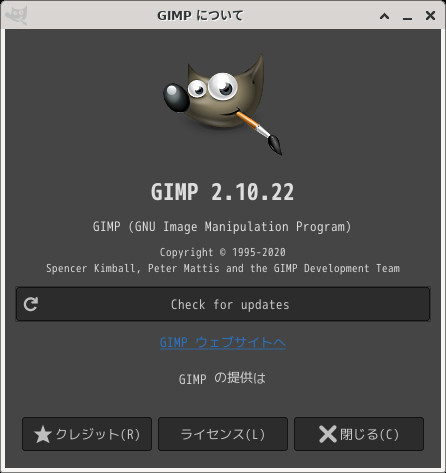Click Wilber's black nose in the logo
This screenshot has width=446, height=473.
coord(176,97)
